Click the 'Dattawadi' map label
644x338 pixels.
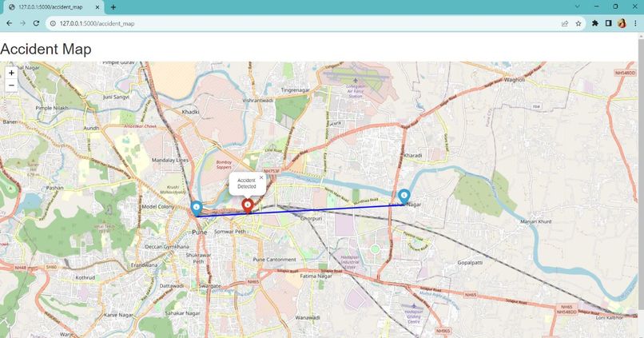(x=172, y=285)
